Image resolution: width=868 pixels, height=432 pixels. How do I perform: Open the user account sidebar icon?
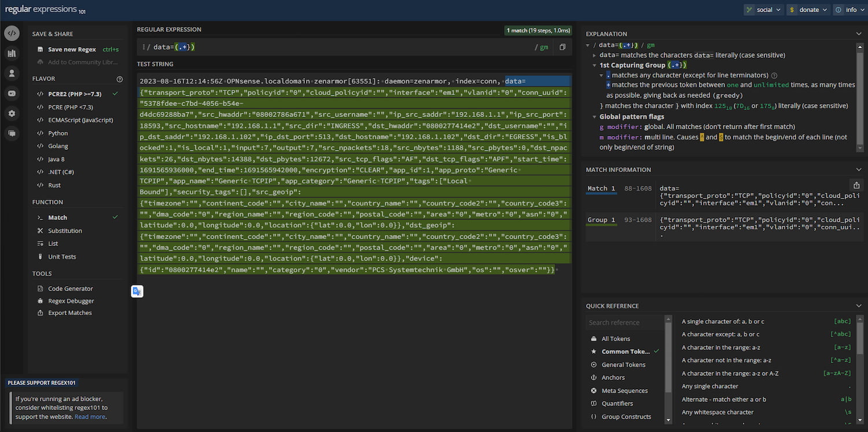tap(12, 74)
